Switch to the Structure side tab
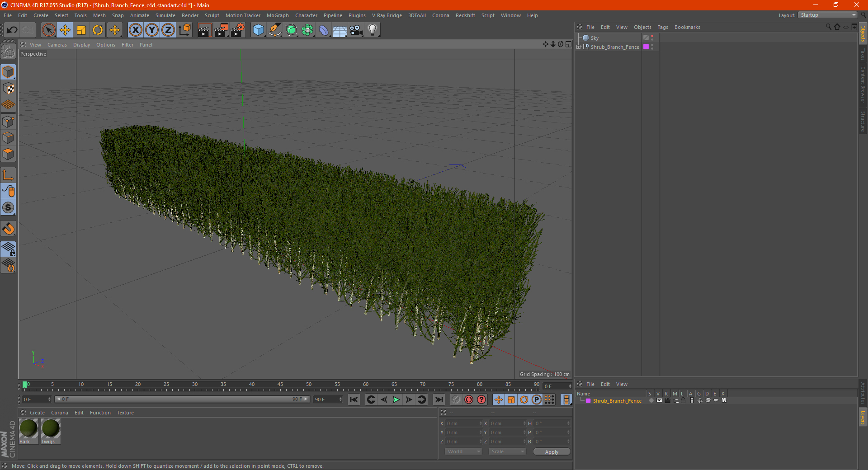868x470 pixels. click(x=863, y=121)
